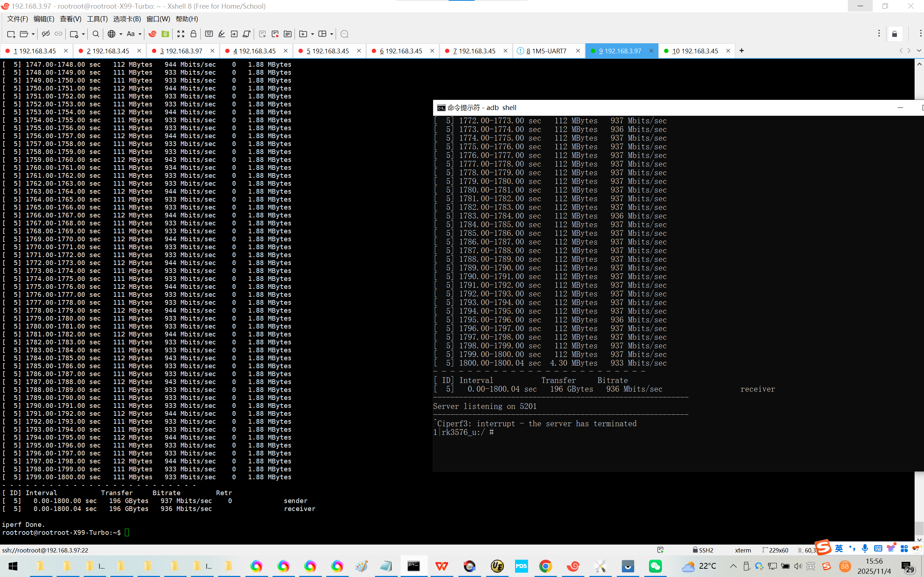The height and width of the screenshot is (577, 924).
Task: Open the Find magnifier icon in toolbar
Action: tap(96, 34)
